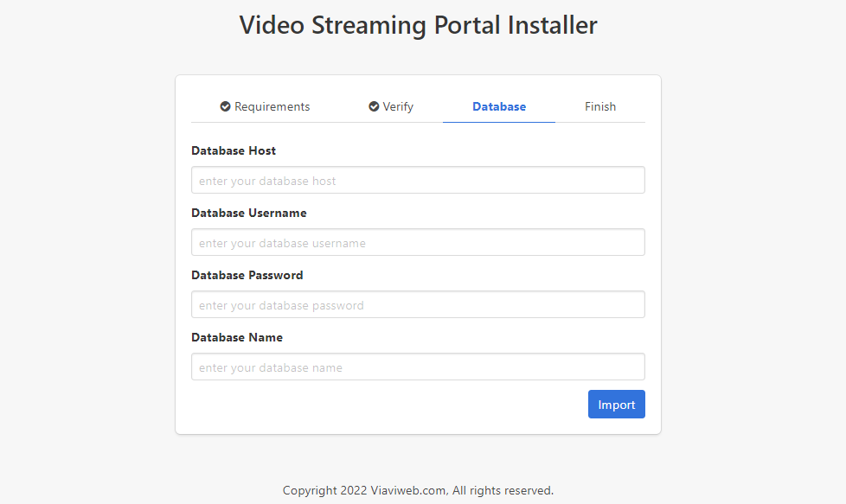Click the Database Name label

(x=237, y=338)
